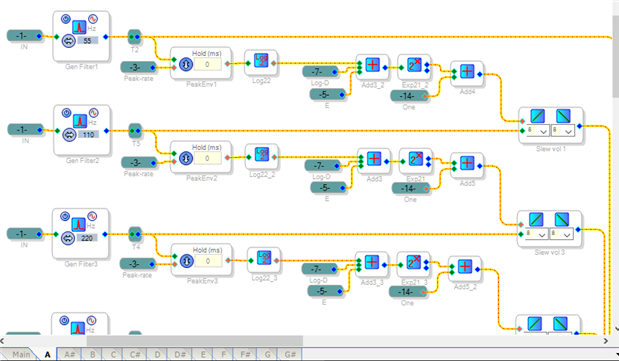Switch to the F# tab
619x361 pixels.
coord(245,354)
